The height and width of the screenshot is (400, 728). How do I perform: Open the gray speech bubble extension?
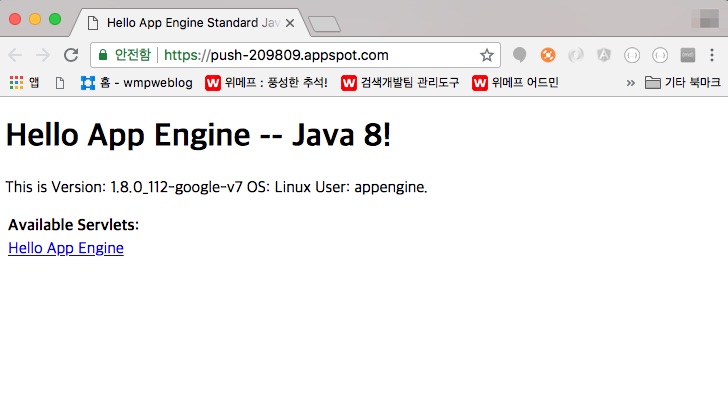[x=520, y=56]
